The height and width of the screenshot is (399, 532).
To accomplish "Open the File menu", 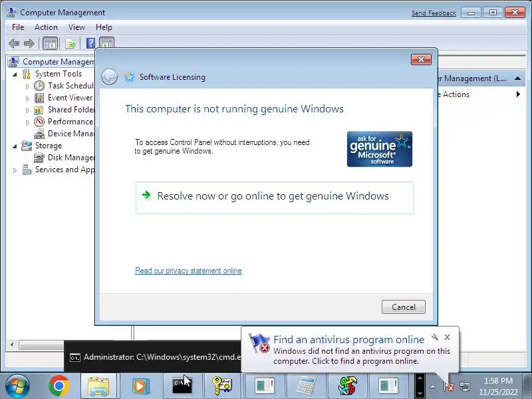I will (x=18, y=27).
